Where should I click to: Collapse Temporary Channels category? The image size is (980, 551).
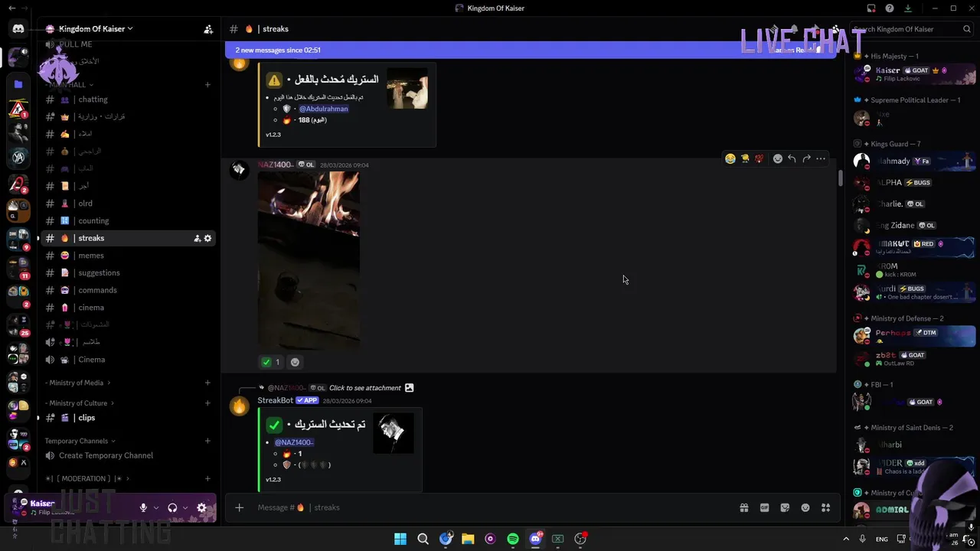click(x=80, y=441)
